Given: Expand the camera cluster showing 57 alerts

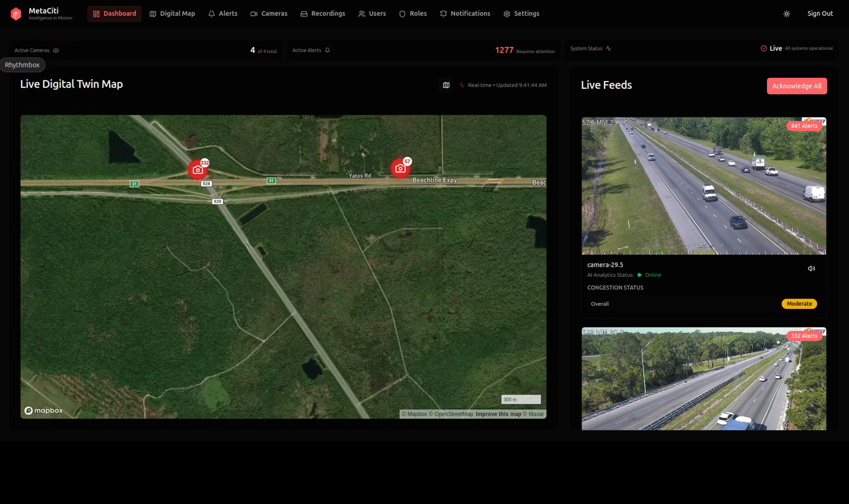Looking at the screenshot, I should 401,167.
